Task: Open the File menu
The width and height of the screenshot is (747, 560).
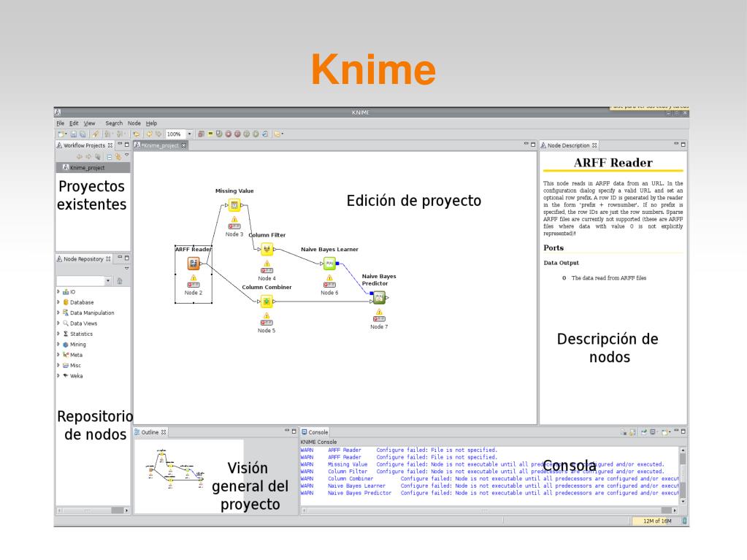Action: [60, 123]
